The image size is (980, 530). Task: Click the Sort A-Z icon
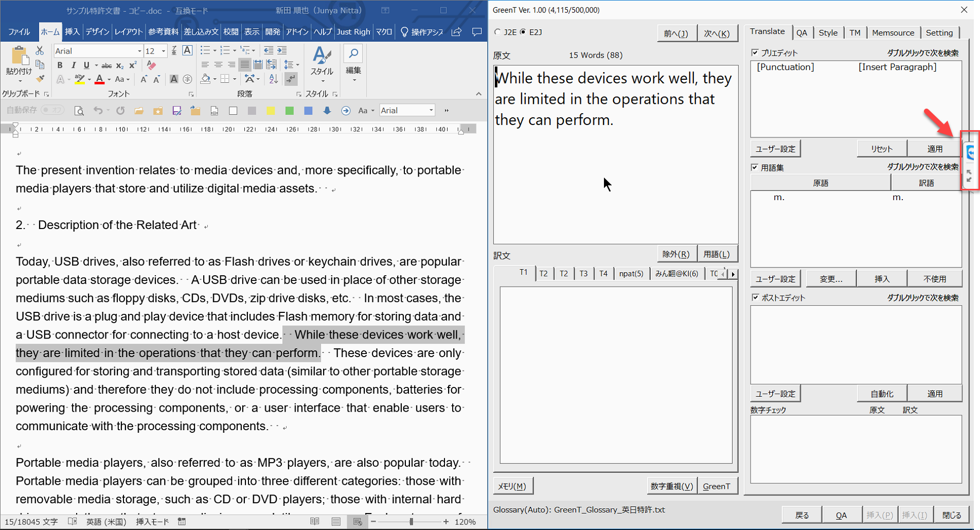(273, 79)
